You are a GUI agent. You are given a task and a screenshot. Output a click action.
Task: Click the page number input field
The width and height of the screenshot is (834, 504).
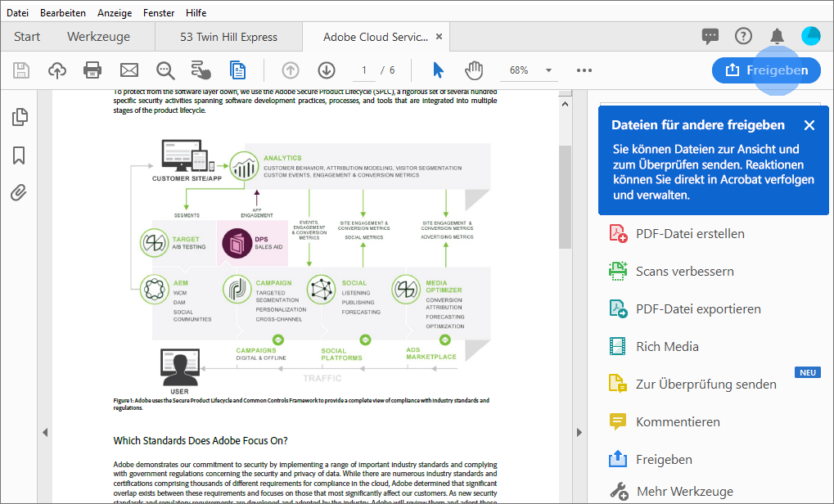click(363, 70)
